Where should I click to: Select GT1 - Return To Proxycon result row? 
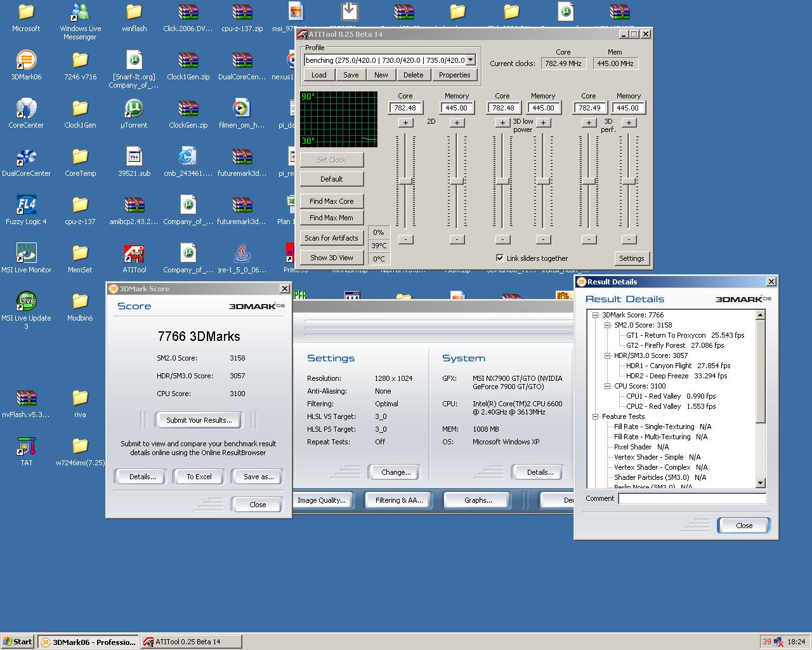click(x=685, y=335)
